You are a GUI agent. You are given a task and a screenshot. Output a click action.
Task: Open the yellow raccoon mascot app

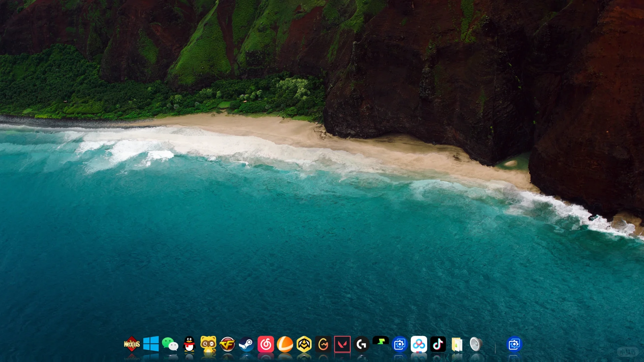pyautogui.click(x=208, y=344)
